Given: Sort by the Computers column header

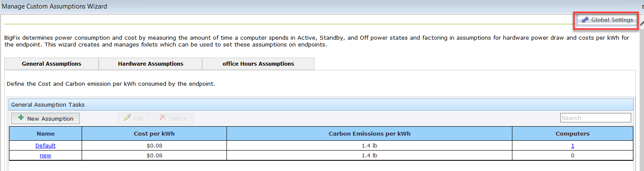Looking at the screenshot, I should pyautogui.click(x=572, y=134).
